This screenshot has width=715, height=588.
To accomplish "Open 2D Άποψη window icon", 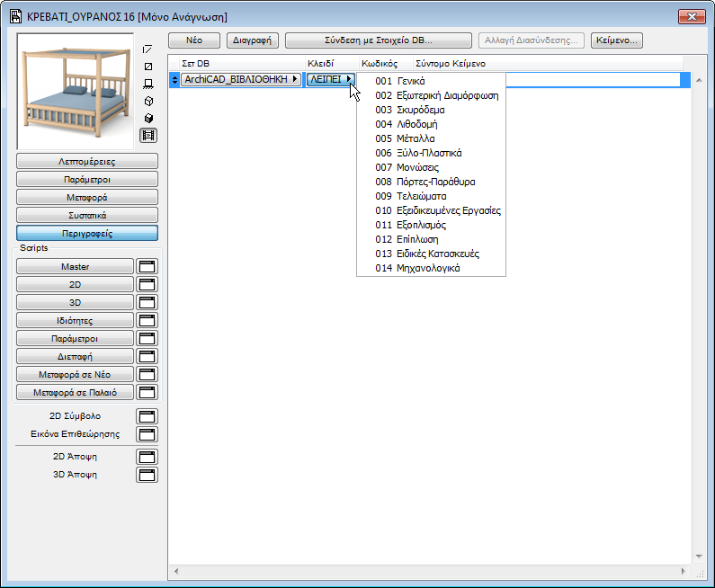I will pyautogui.click(x=147, y=457).
